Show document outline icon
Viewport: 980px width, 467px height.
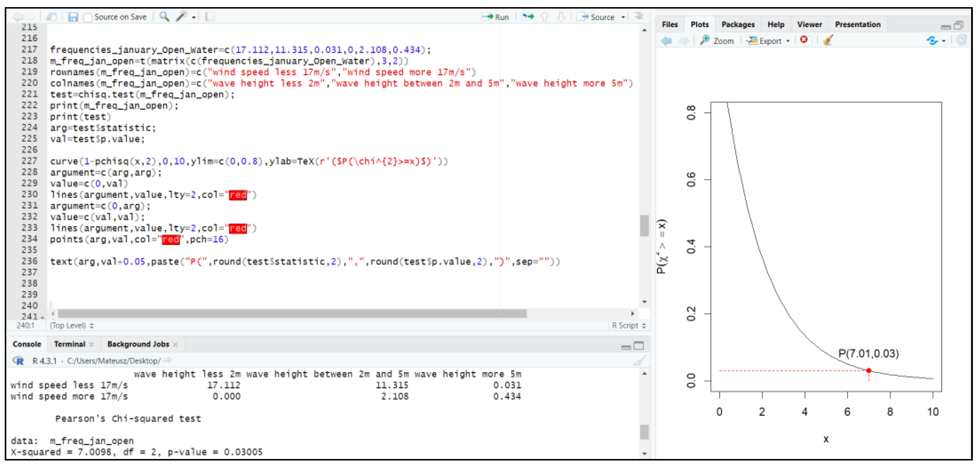pyautogui.click(x=639, y=16)
